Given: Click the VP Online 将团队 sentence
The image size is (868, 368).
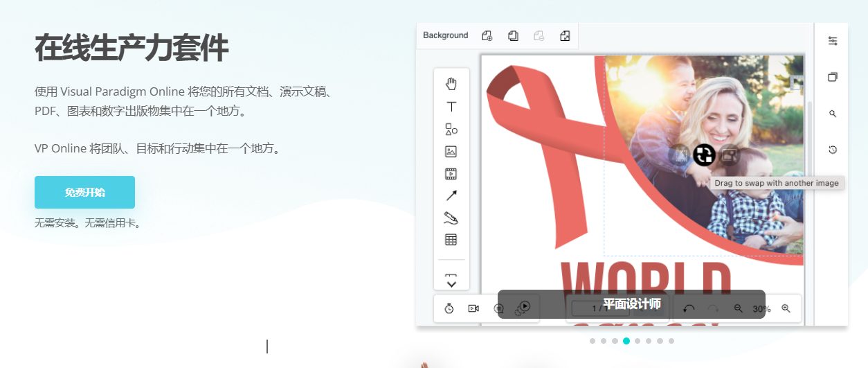Looking at the screenshot, I should (158, 148).
